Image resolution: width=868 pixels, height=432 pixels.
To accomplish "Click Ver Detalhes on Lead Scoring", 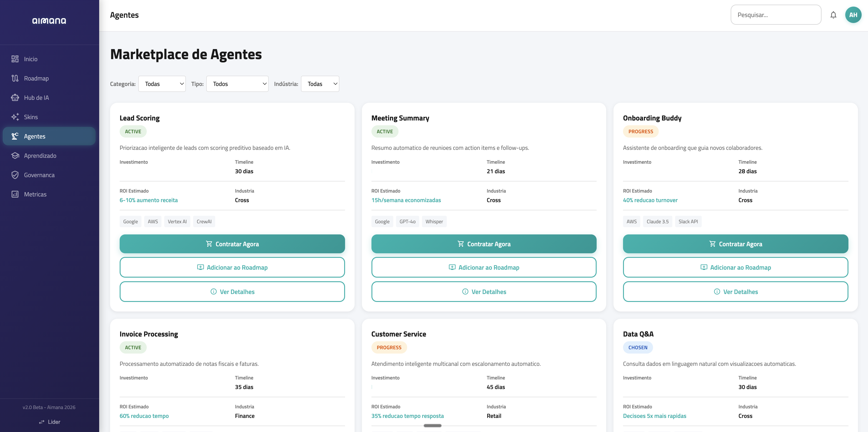I will tap(232, 291).
